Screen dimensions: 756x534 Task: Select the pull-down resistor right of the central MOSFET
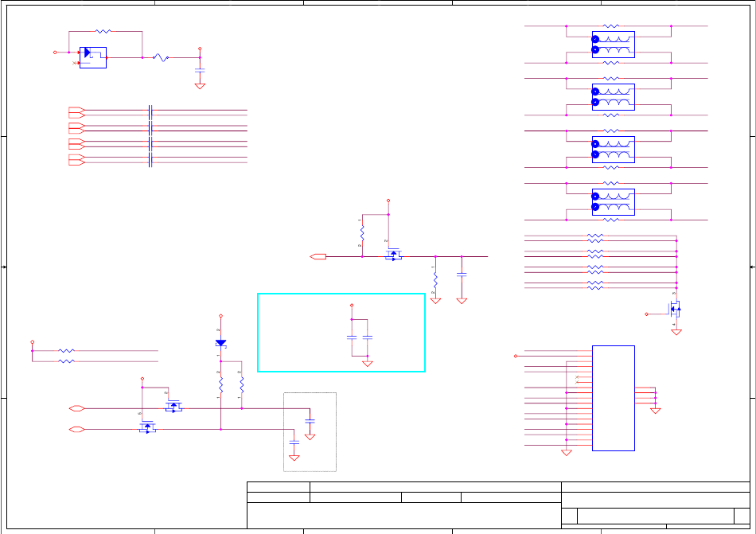click(x=435, y=280)
